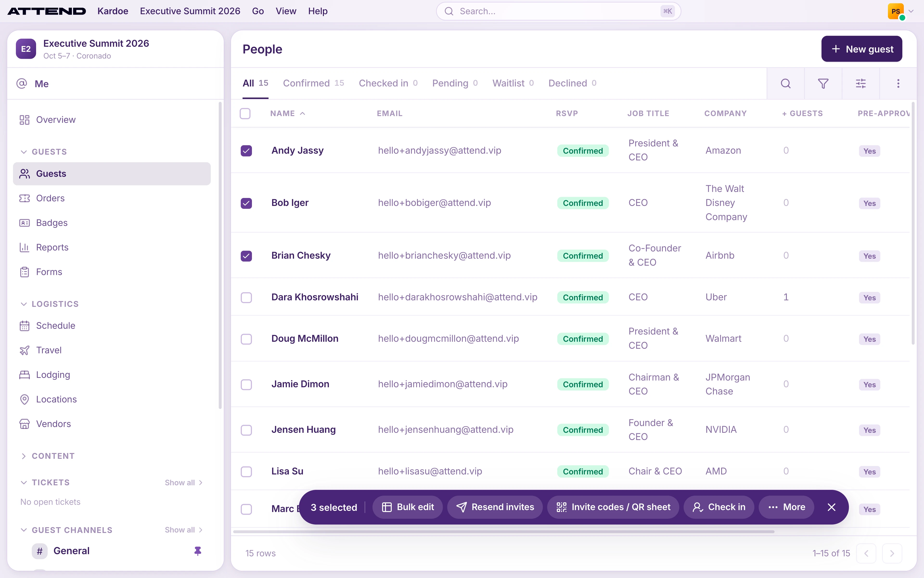Open the three-dot table options menu
924x578 pixels.
point(898,83)
